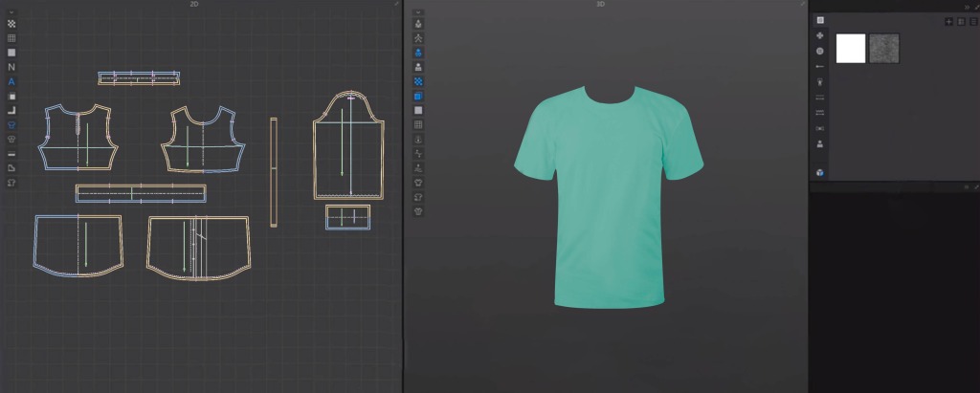Collapse the 3D window toolbar chevron
The width and height of the screenshot is (980, 393).
coord(418,12)
